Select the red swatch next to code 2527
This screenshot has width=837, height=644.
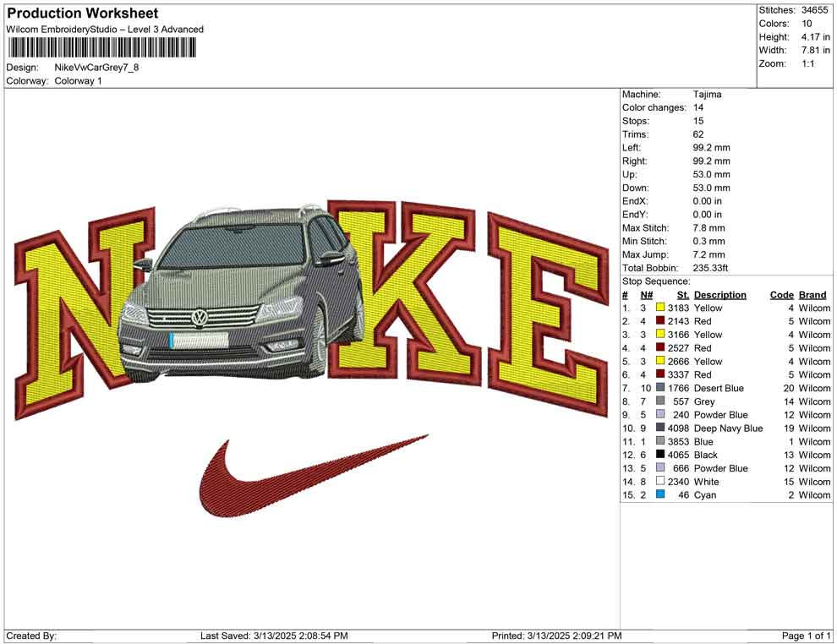(x=660, y=347)
